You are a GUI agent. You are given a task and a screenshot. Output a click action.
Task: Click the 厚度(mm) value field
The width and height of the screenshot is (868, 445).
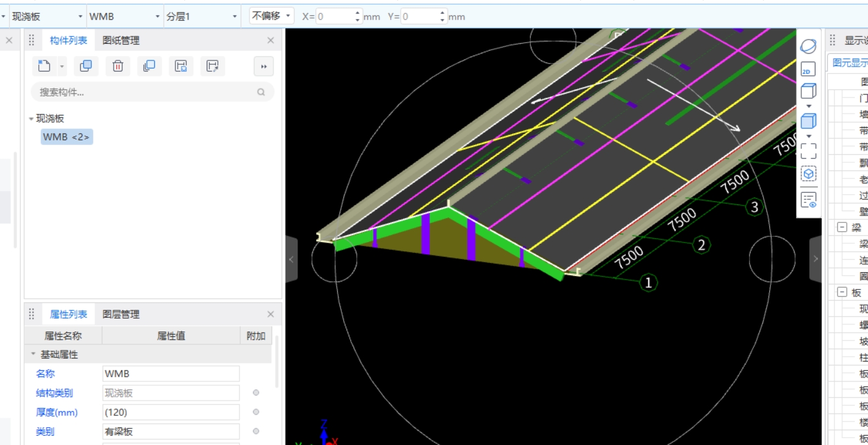[x=171, y=412]
